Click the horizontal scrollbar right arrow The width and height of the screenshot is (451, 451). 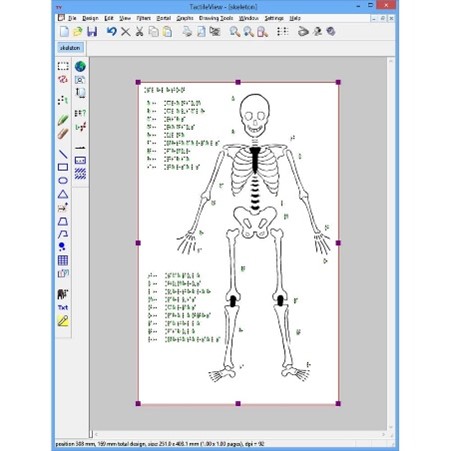[x=384, y=434]
